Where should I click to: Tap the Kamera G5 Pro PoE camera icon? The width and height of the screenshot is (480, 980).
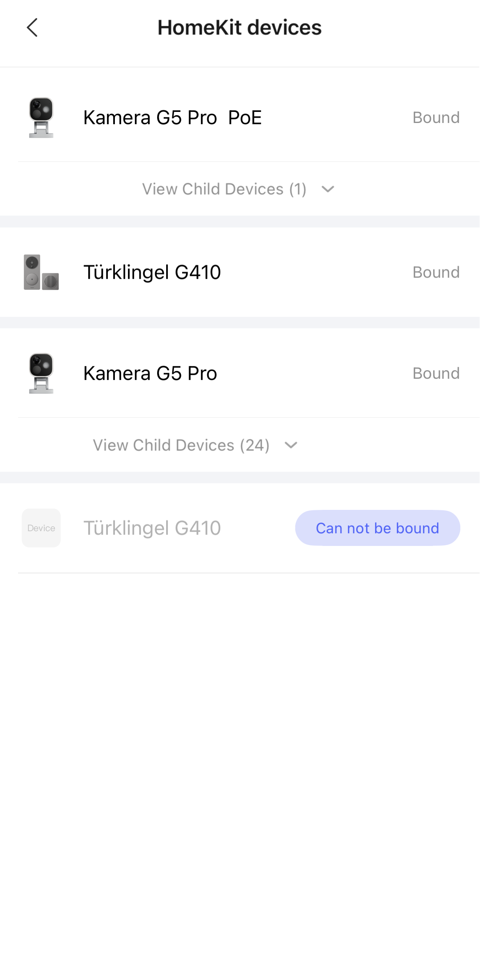[41, 118]
